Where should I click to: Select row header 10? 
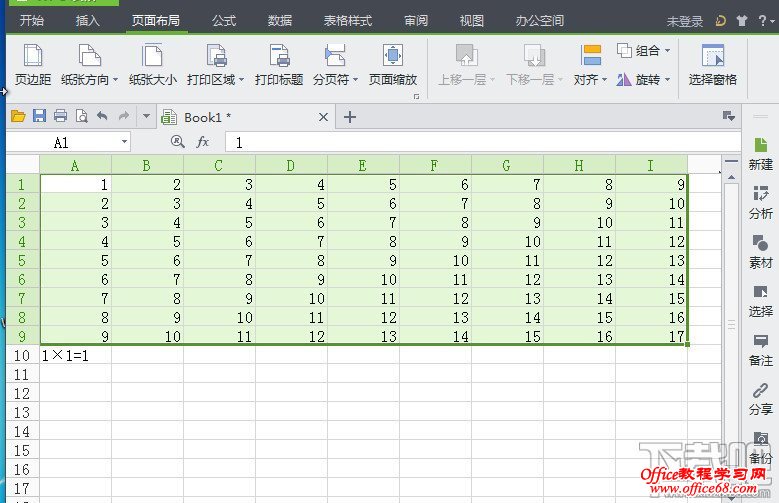click(x=22, y=355)
